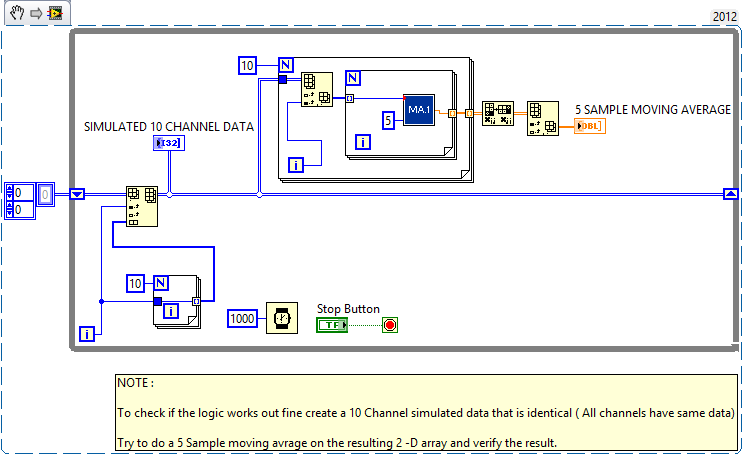743x455 pixels.
Task: Click the '5 Sample moving avrage' note line
Action: (337, 443)
